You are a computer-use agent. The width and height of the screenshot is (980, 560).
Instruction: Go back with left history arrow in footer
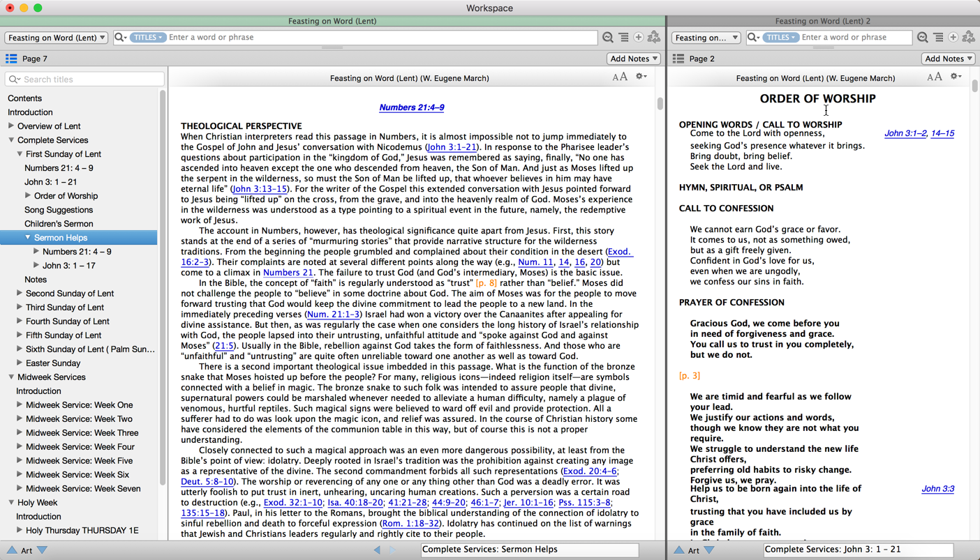pyautogui.click(x=378, y=550)
